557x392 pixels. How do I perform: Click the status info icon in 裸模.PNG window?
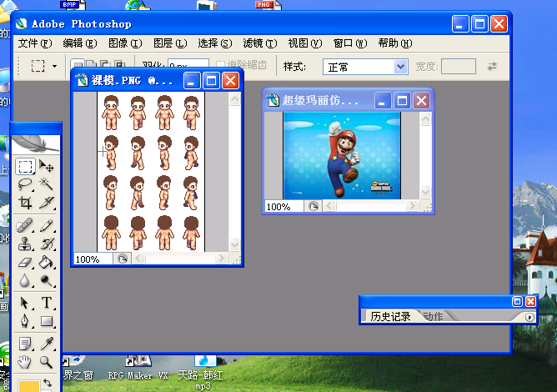pos(123,259)
